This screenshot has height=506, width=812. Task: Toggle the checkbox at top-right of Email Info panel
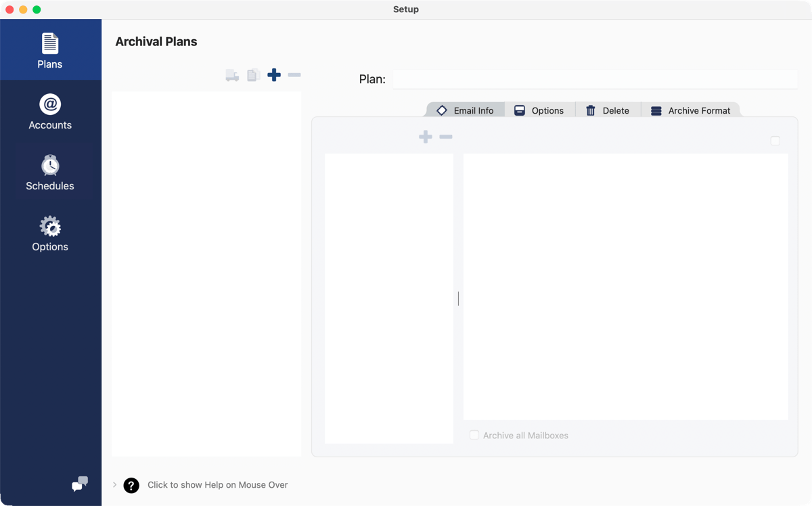[775, 139]
